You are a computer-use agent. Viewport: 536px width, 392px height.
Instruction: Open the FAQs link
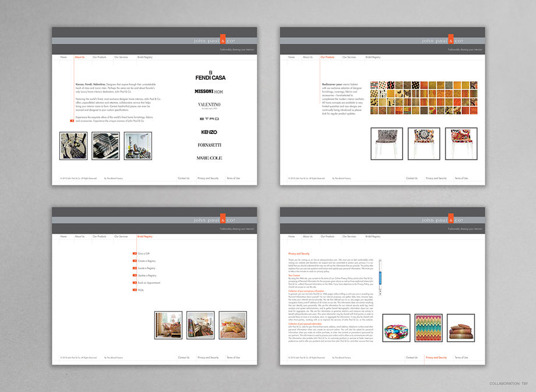pyautogui.click(x=141, y=290)
